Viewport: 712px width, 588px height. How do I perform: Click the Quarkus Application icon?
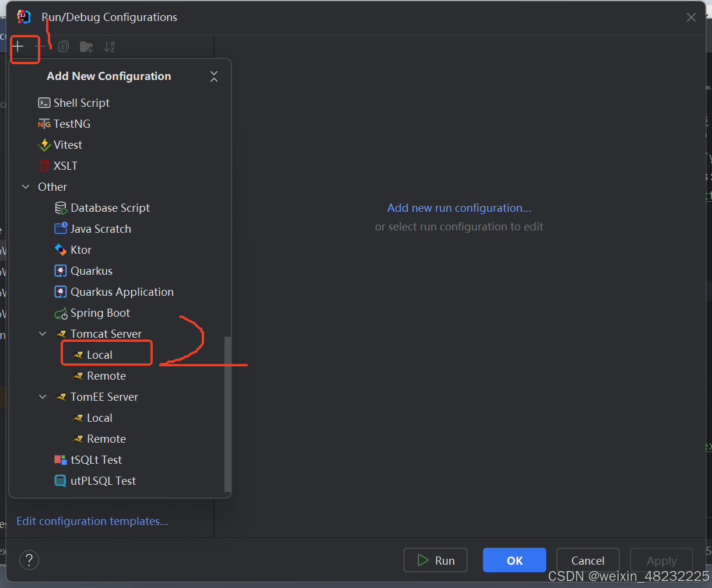(61, 292)
